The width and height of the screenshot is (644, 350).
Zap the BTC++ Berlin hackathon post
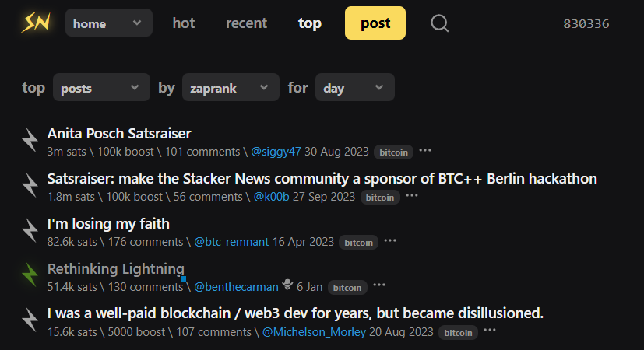[30, 185]
